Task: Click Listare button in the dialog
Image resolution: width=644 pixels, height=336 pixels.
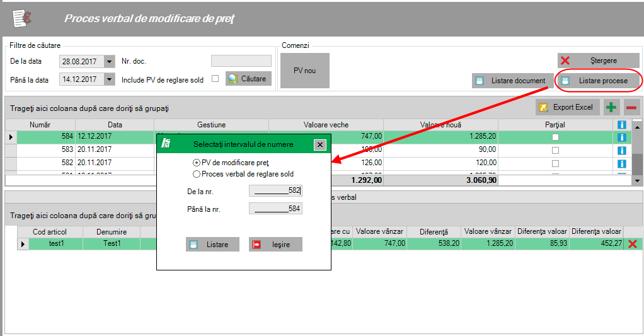Action: (212, 245)
